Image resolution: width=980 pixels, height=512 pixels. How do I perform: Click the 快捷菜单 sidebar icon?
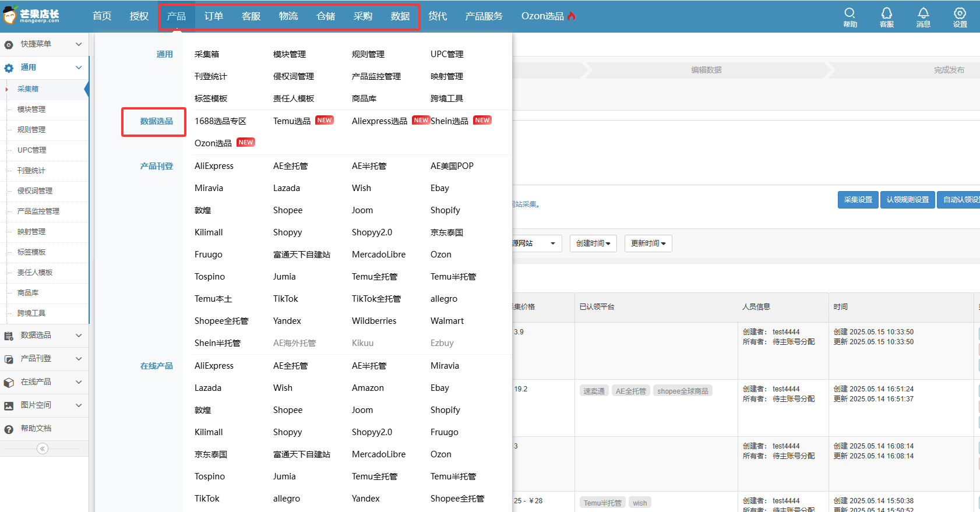coord(9,44)
